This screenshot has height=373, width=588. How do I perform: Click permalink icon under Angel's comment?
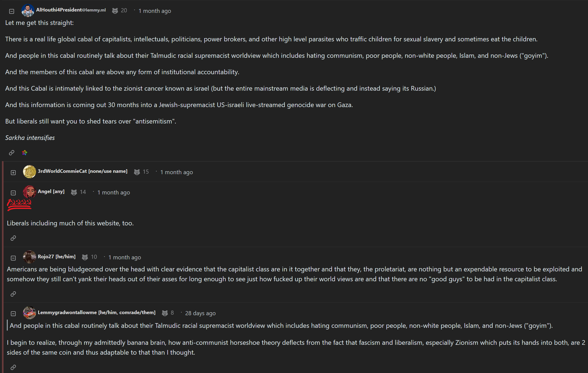coord(13,238)
